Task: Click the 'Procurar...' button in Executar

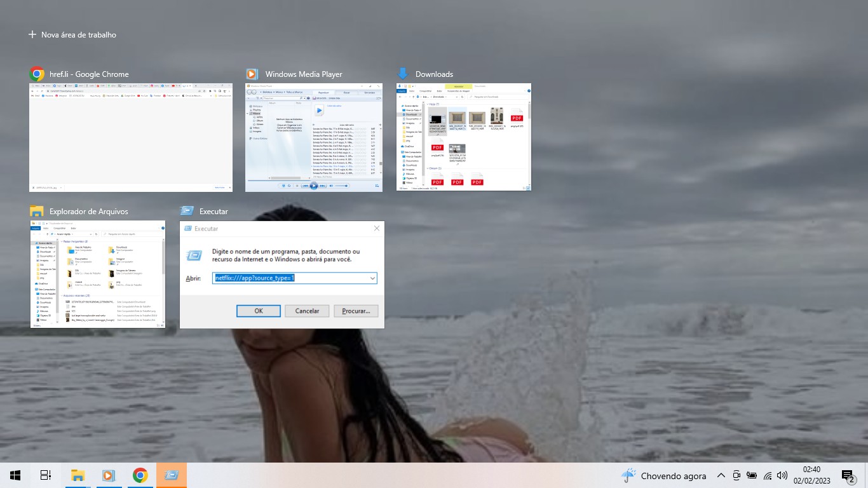Action: [356, 311]
